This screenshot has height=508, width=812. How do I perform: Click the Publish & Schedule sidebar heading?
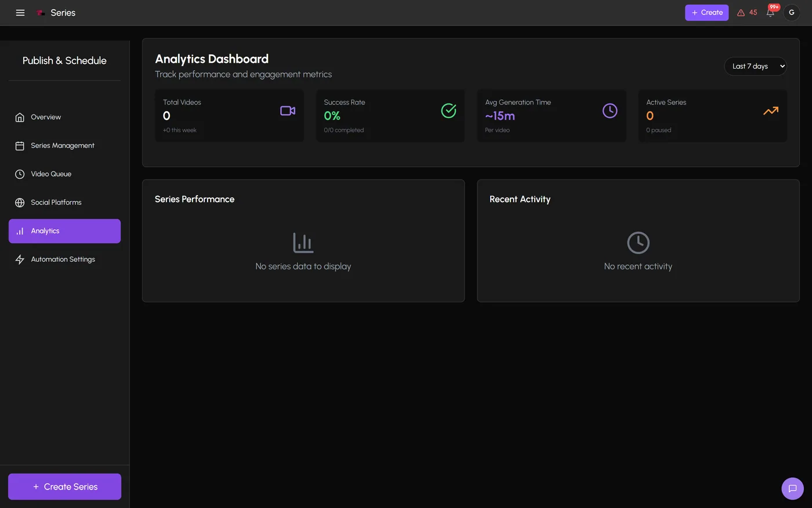[64, 60]
